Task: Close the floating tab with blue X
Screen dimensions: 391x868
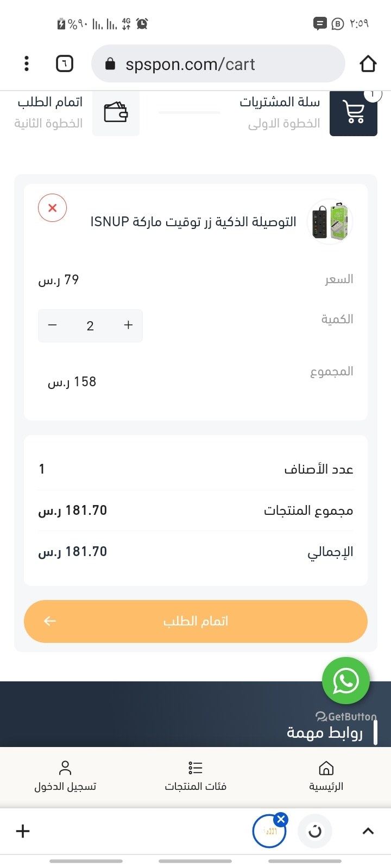Action: point(281,819)
